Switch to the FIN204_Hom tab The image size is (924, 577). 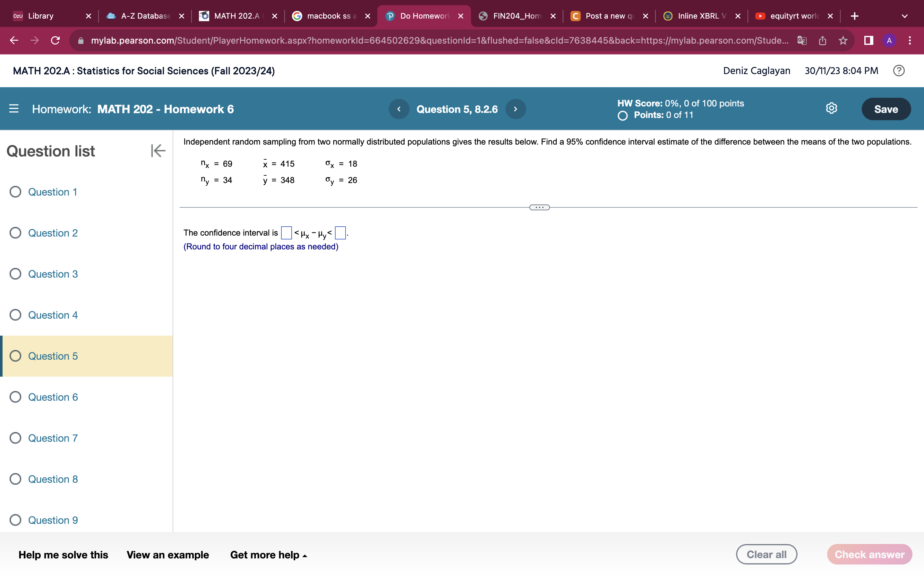(x=517, y=16)
